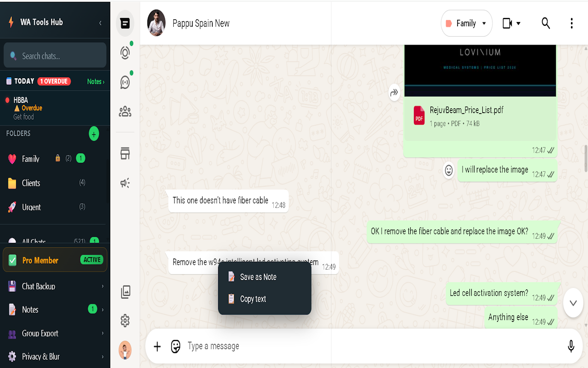Screen dimensions: 588x368
Task: Focus the Search chats field
Action: click(55, 56)
